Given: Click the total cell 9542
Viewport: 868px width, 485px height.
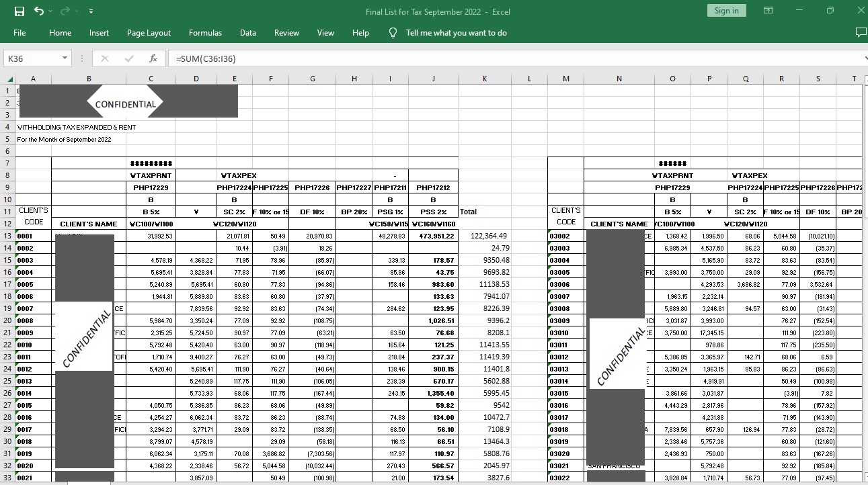Looking at the screenshot, I should [x=485, y=406].
